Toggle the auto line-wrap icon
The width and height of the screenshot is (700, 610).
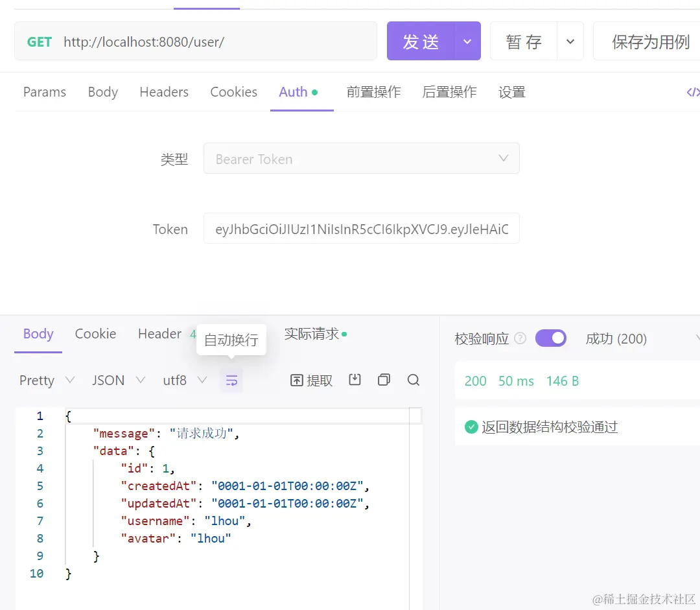click(231, 381)
